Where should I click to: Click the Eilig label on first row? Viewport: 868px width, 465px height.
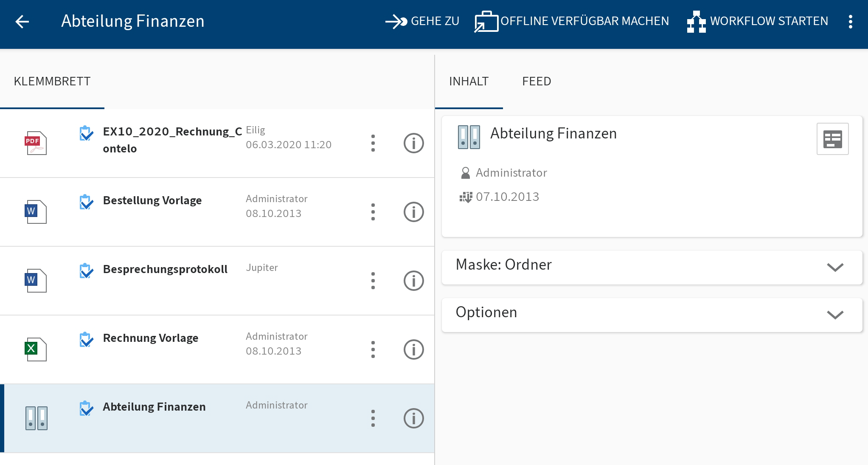pyautogui.click(x=256, y=130)
